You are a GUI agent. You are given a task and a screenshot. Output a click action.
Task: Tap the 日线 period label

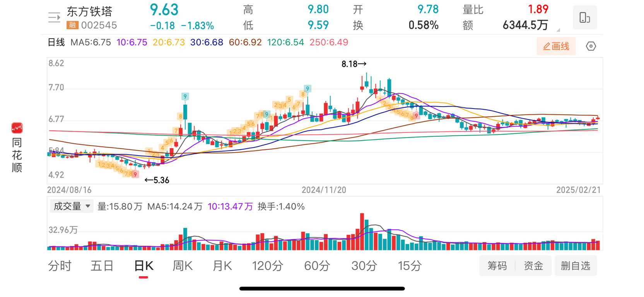(56, 42)
